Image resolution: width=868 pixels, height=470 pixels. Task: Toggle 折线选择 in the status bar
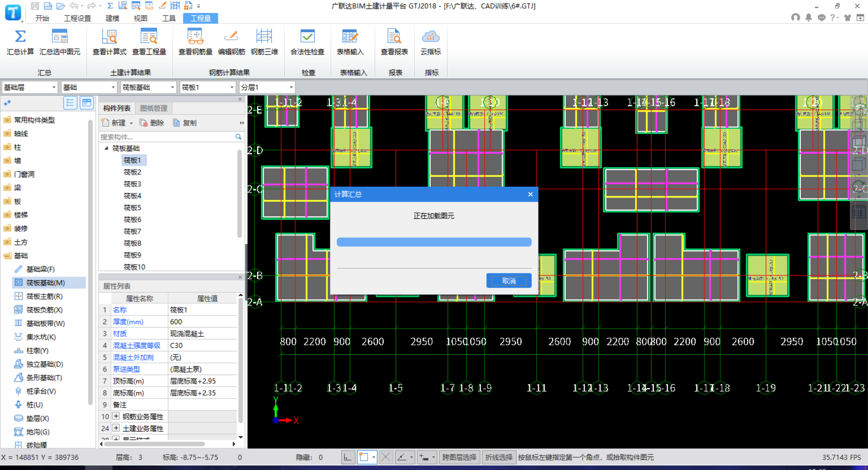(x=499, y=457)
